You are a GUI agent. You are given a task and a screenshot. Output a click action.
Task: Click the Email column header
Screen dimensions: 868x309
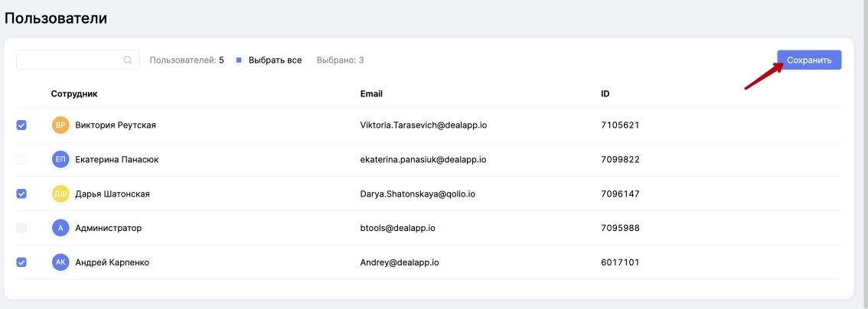click(371, 94)
